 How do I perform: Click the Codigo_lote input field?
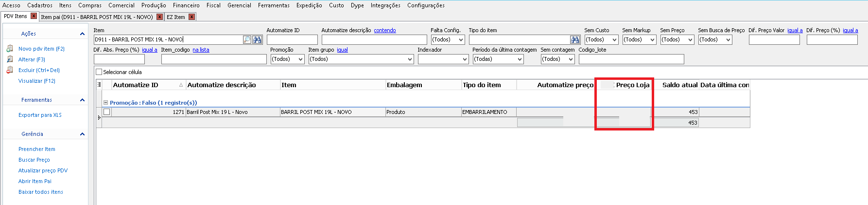tap(631, 59)
